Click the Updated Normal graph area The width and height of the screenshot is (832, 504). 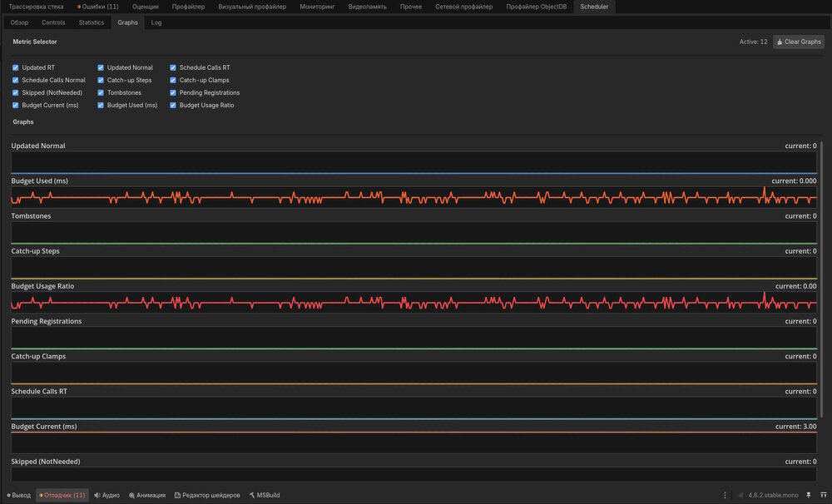click(x=414, y=162)
